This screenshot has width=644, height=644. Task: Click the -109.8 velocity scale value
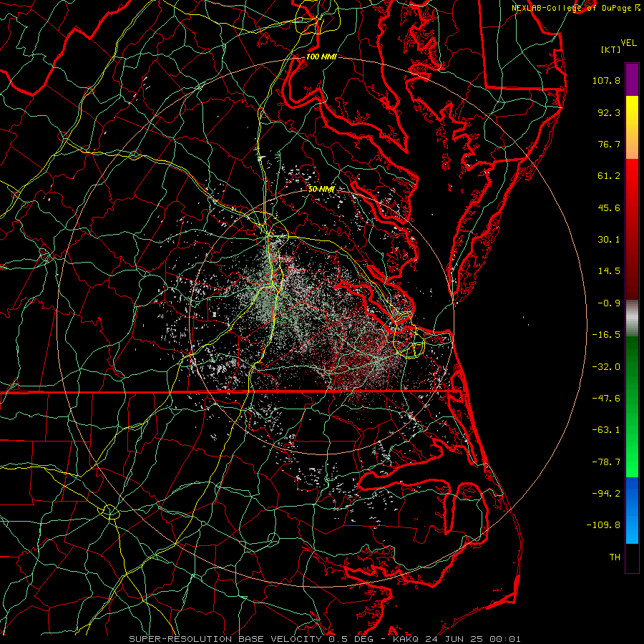coord(604,525)
